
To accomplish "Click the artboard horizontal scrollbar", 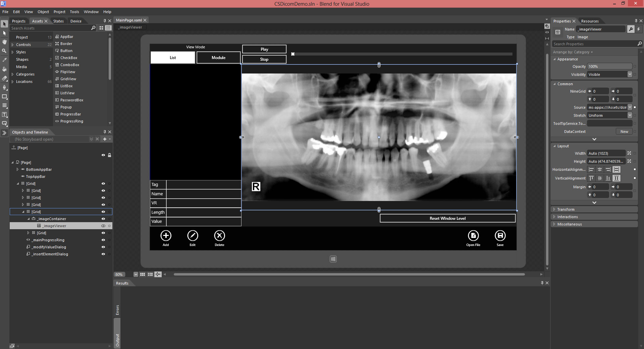I will (349, 275).
